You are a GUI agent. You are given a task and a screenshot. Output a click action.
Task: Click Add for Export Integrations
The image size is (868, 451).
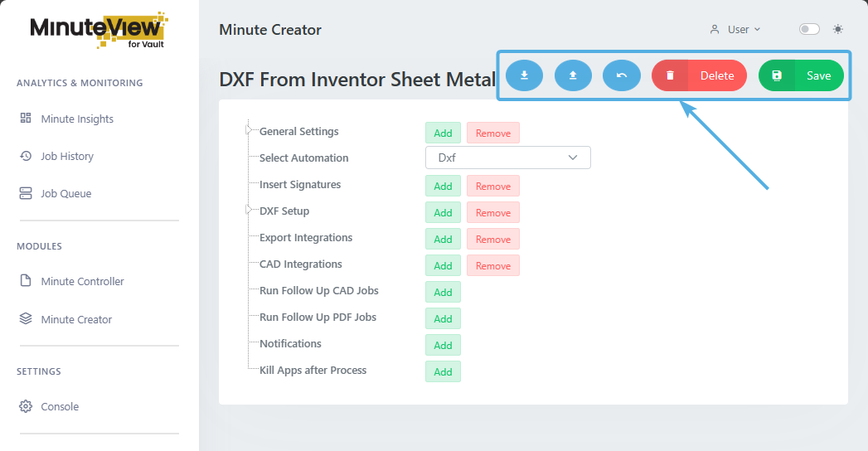[x=443, y=239]
